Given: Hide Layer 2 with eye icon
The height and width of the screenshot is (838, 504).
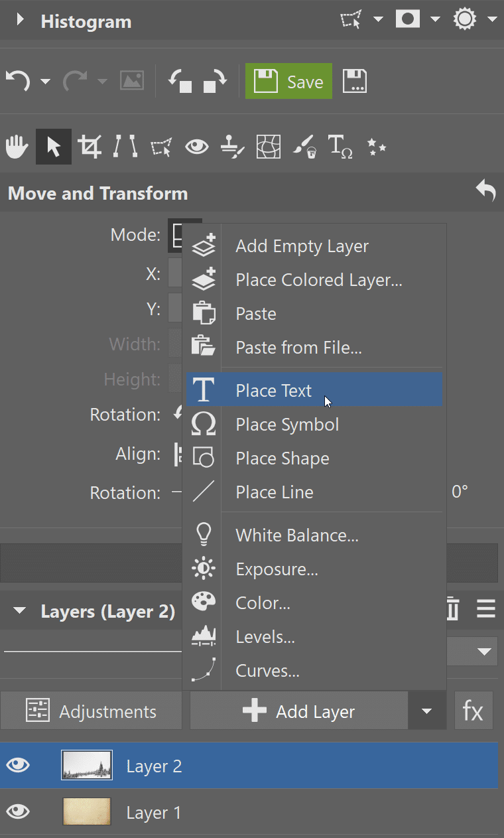Looking at the screenshot, I should (x=18, y=766).
